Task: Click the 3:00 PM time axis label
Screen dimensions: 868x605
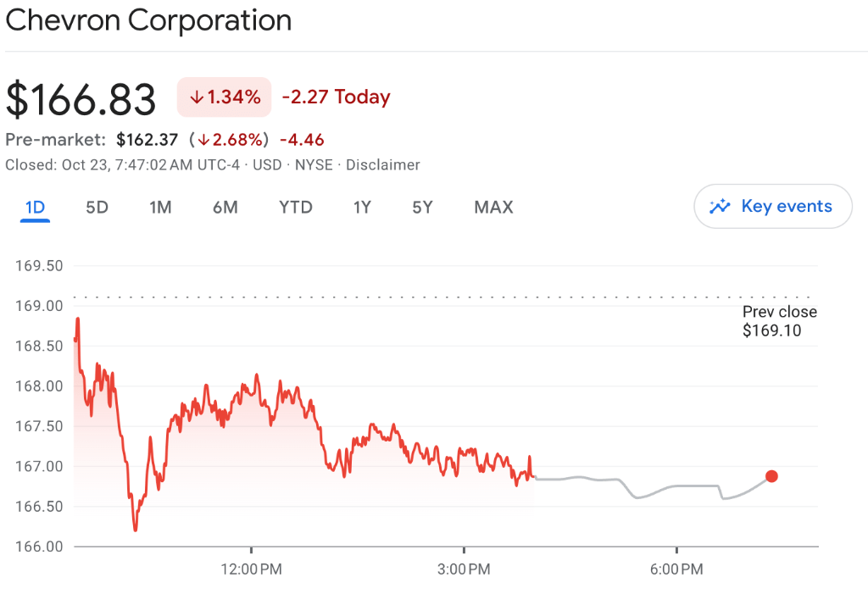Action: 464,569
